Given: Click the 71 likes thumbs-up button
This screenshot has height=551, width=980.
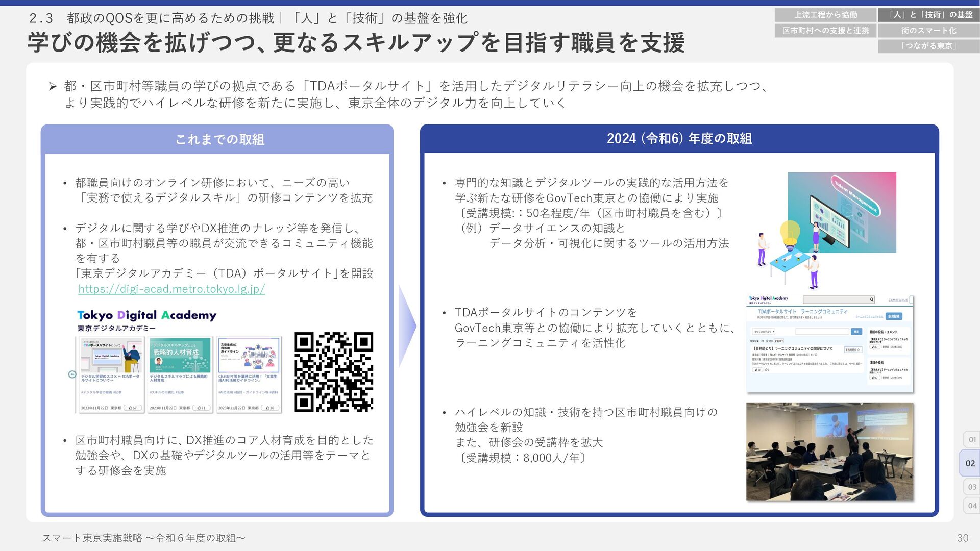Looking at the screenshot, I should (x=202, y=408).
